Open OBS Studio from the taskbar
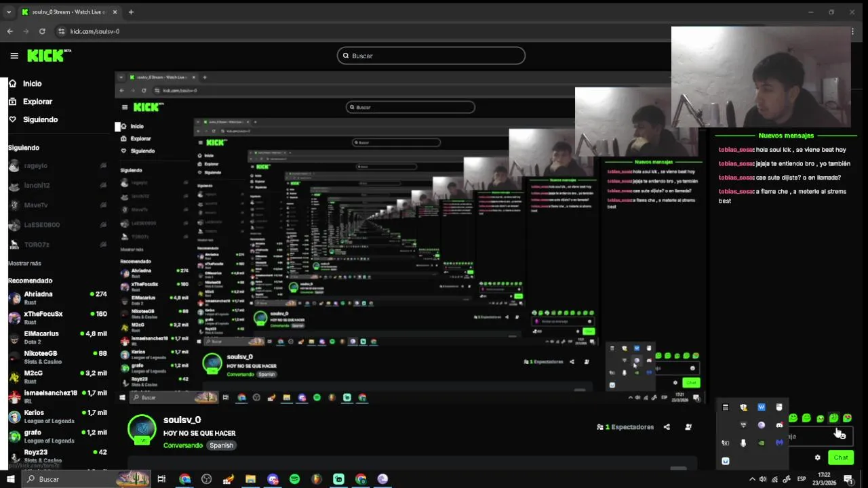This screenshot has height=488, width=868. [x=206, y=479]
